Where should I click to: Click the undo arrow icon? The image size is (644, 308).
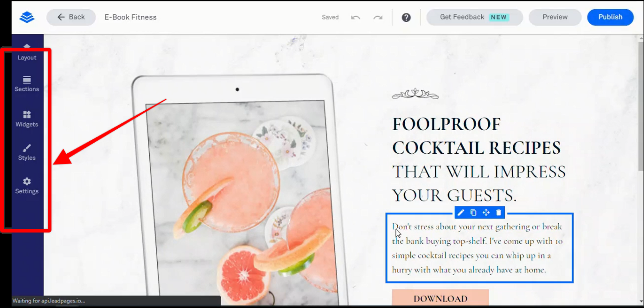click(x=356, y=18)
